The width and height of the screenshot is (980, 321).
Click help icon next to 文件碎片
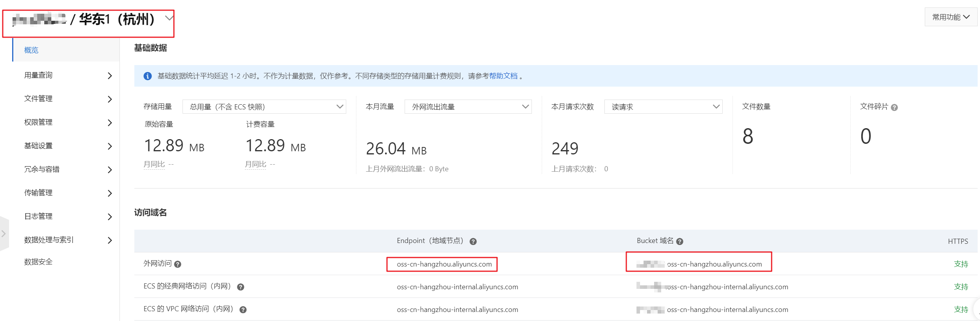pos(894,107)
